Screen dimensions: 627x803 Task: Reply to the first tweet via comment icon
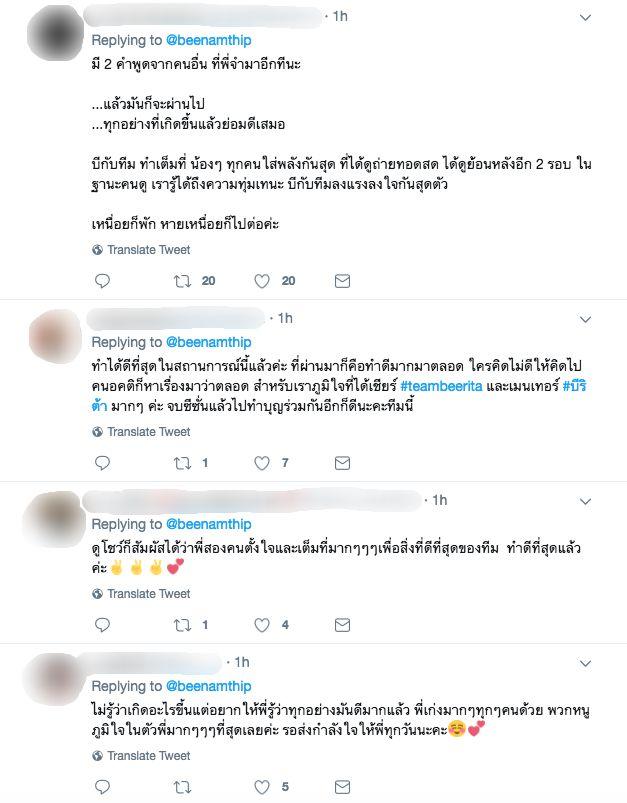coord(102,281)
